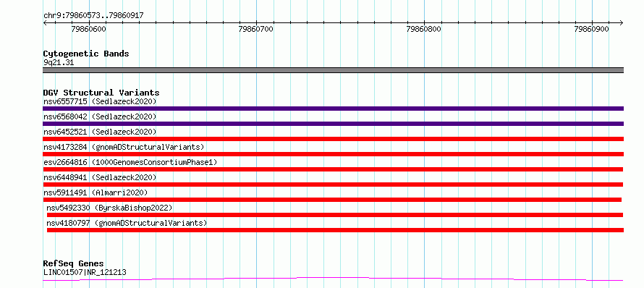
Task: Click the right arrow of the coordinate ruler
Action: pyautogui.click(x=621, y=22)
